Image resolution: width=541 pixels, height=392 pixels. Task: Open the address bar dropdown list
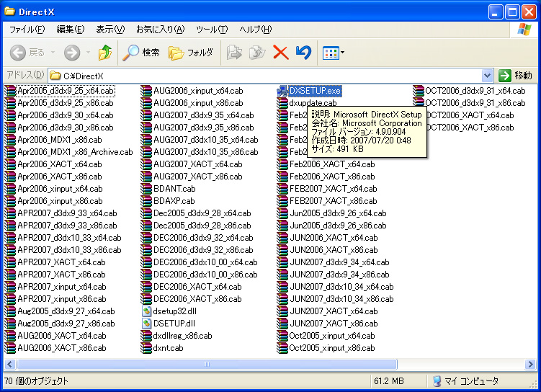tap(487, 75)
